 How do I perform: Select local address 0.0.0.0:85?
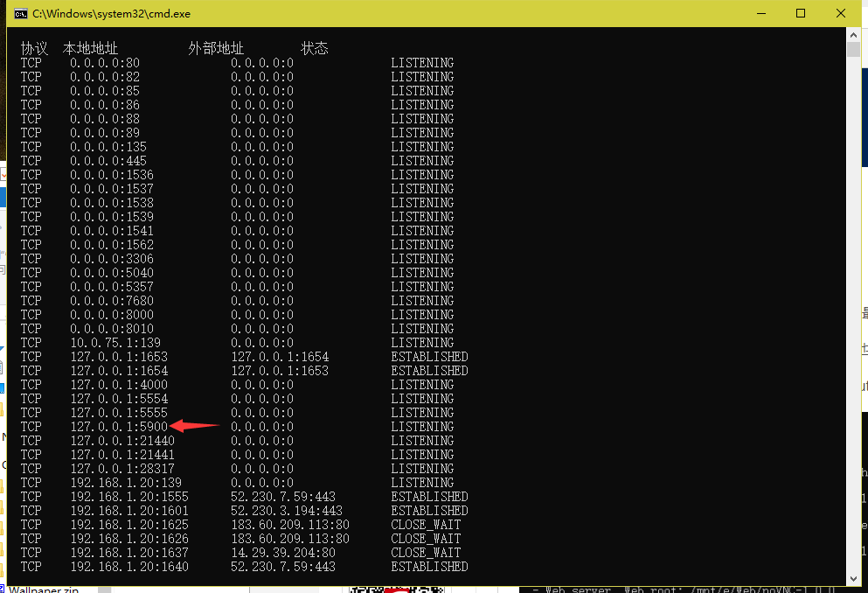click(x=105, y=91)
